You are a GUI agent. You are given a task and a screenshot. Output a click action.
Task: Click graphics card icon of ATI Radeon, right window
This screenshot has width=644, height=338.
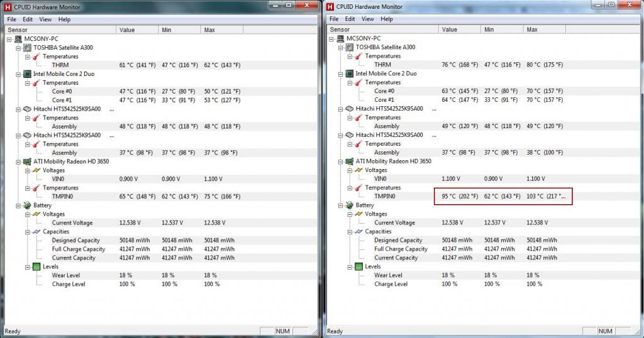coord(350,161)
